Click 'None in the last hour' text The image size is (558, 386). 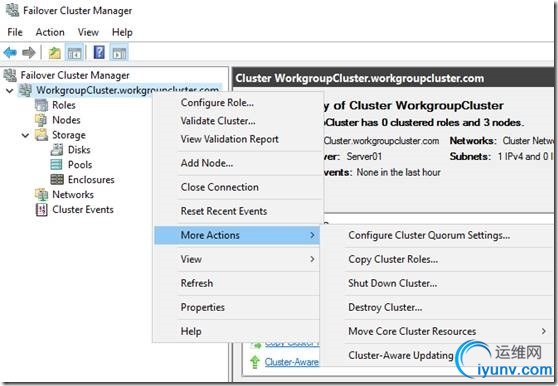(x=399, y=172)
